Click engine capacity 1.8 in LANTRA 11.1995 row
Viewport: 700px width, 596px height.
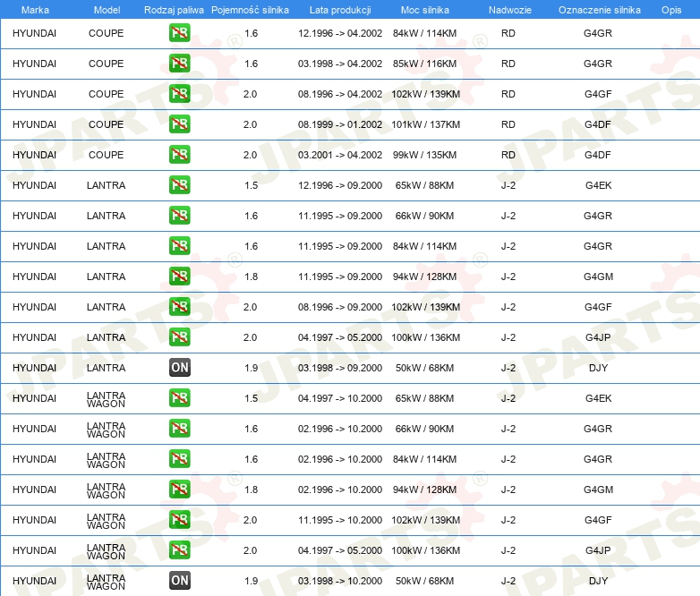click(251, 277)
